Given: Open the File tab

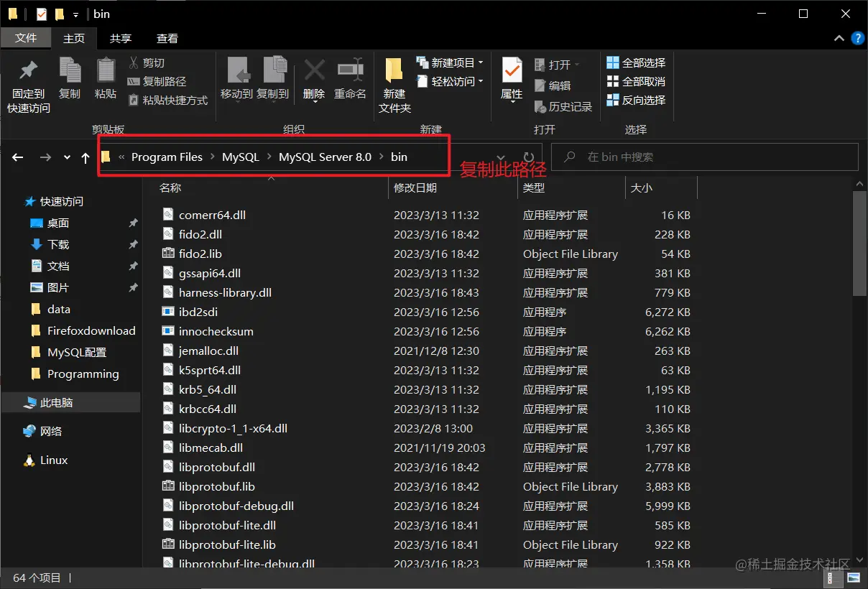Looking at the screenshot, I should point(26,38).
